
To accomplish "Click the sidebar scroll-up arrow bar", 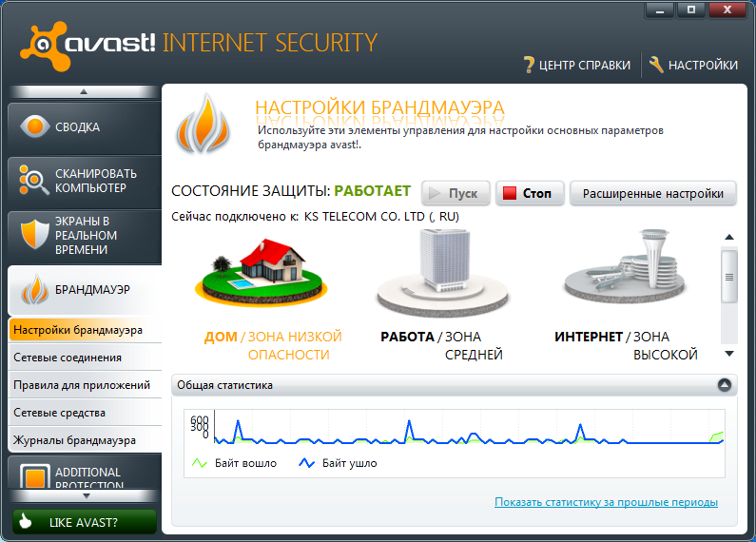I will point(84,91).
